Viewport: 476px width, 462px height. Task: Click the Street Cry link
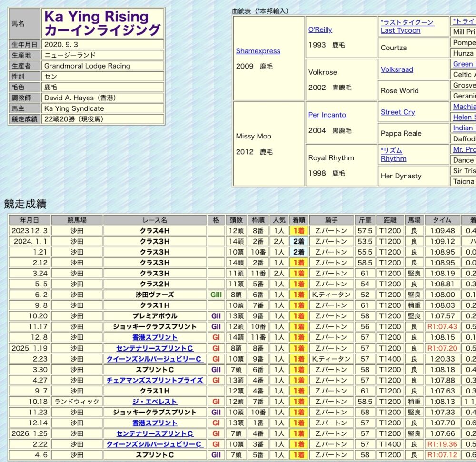(397, 112)
